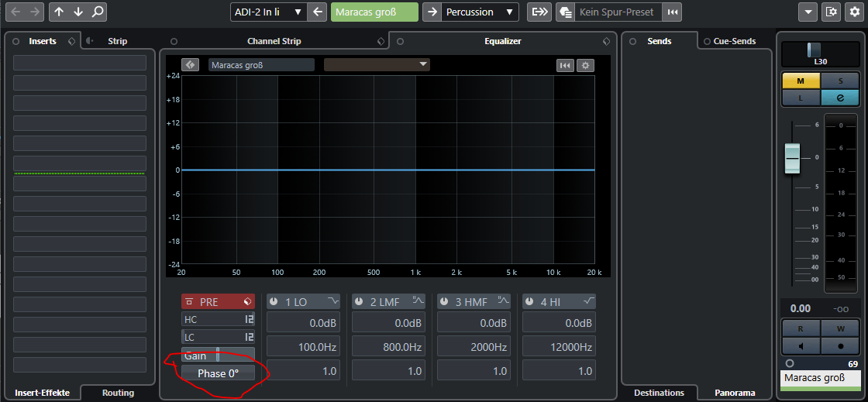Select the 1 LO band filter type icon
The image size is (868, 402).
click(x=333, y=301)
